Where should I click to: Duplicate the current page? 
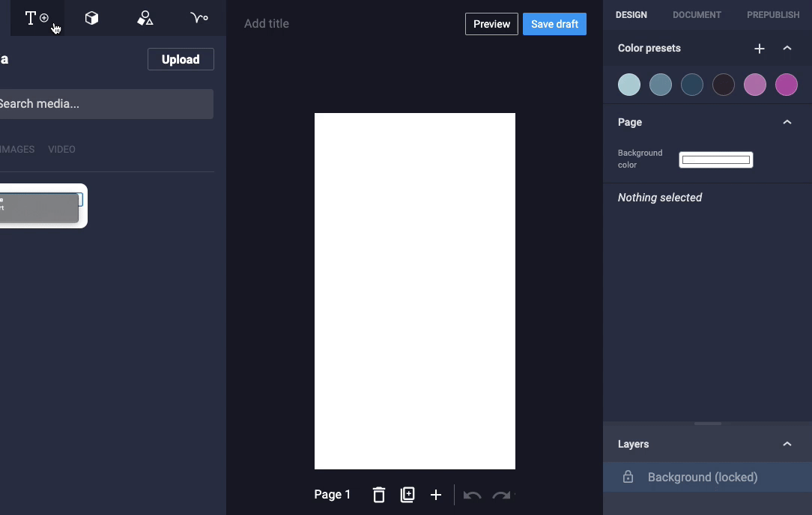coord(407,495)
